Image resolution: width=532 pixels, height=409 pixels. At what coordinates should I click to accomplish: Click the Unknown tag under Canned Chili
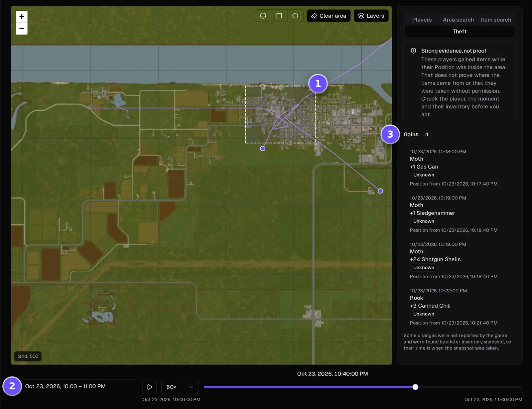tap(424, 314)
